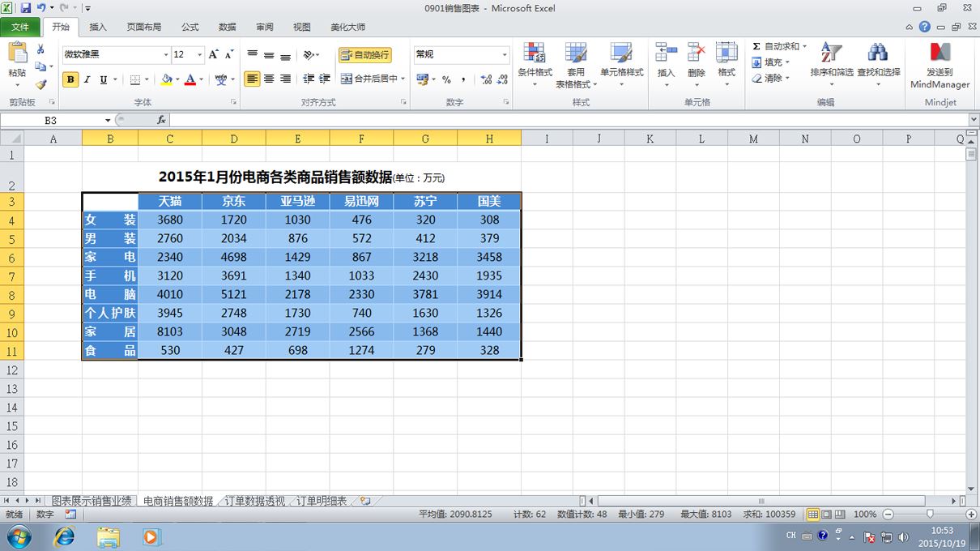Switch to the Formulas (公式) tab

tap(190, 27)
